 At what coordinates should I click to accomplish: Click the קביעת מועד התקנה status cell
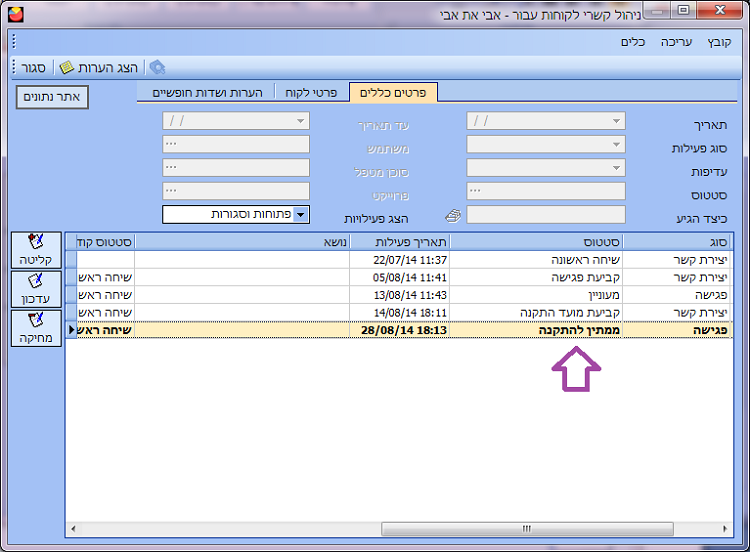point(536,313)
